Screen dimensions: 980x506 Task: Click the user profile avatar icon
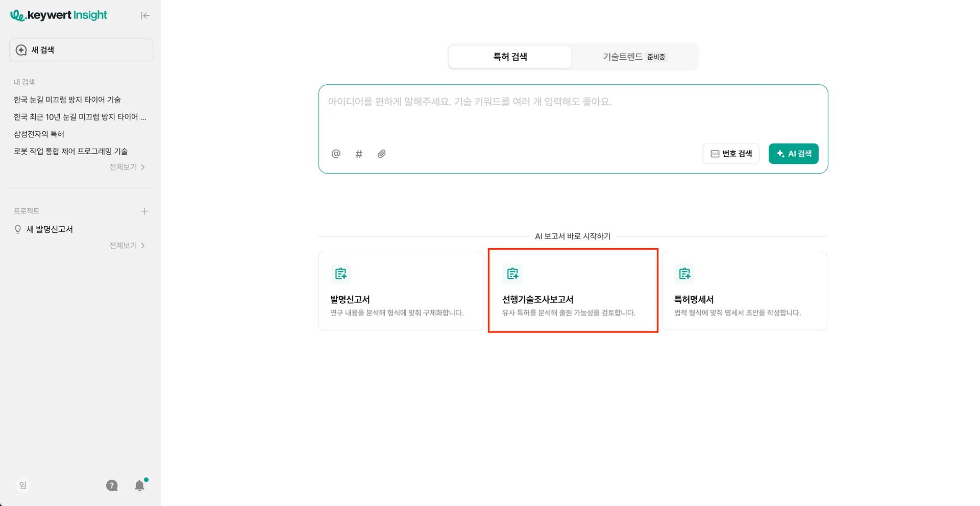22,486
